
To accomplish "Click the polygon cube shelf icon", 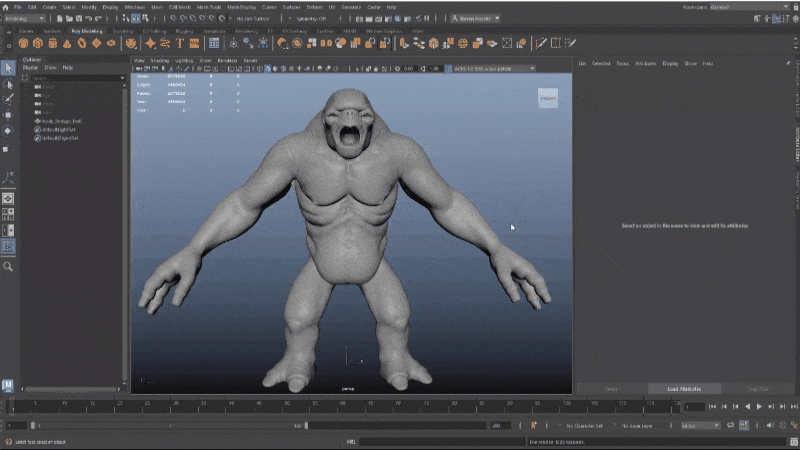I will tap(40, 44).
